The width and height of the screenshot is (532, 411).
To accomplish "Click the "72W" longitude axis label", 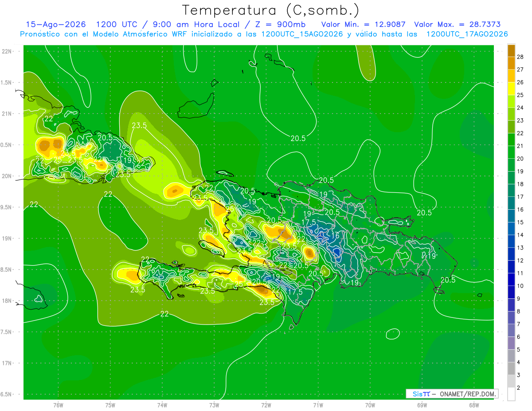I will pyautogui.click(x=266, y=405).
